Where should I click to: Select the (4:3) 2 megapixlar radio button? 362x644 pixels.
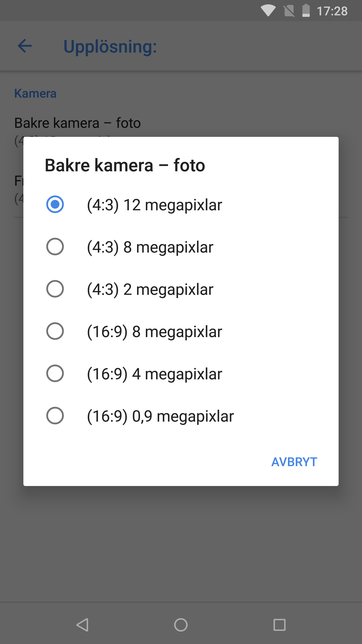point(55,289)
